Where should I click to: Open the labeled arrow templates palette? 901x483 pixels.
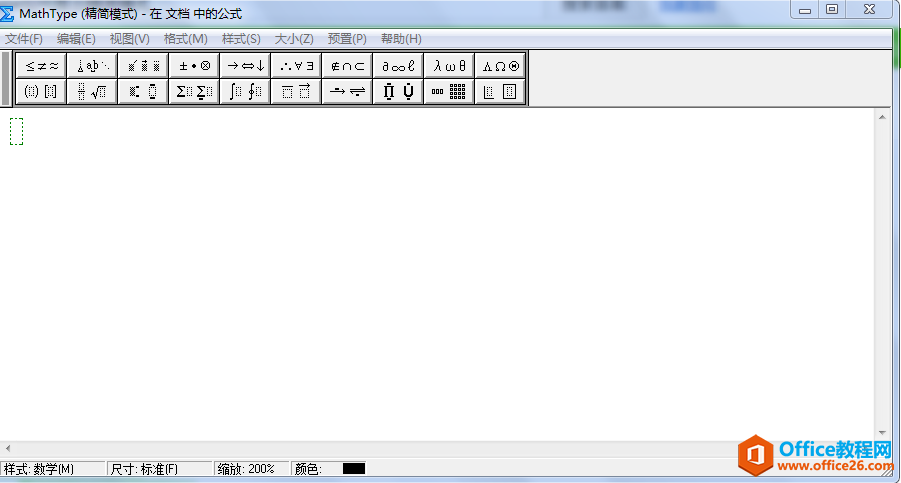tap(347, 91)
